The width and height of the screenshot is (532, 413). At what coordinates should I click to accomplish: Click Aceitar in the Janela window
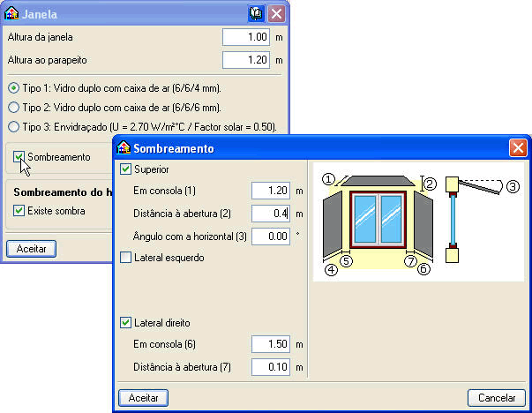[x=31, y=249]
